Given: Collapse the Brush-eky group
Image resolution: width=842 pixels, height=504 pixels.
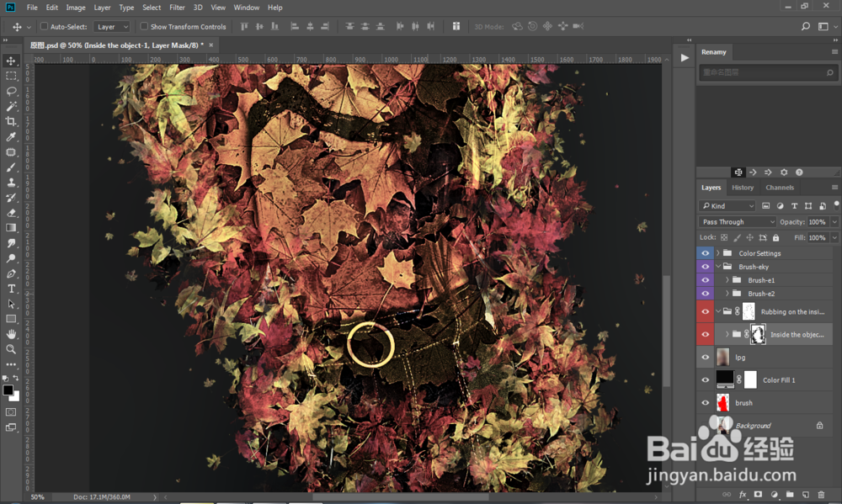Looking at the screenshot, I should 718,266.
